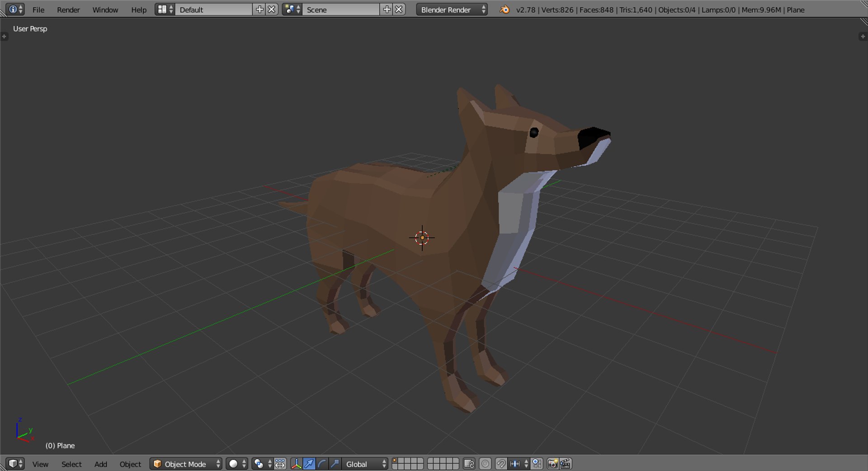Click the Default layout name field
This screenshot has width=868, height=471.
tap(214, 10)
